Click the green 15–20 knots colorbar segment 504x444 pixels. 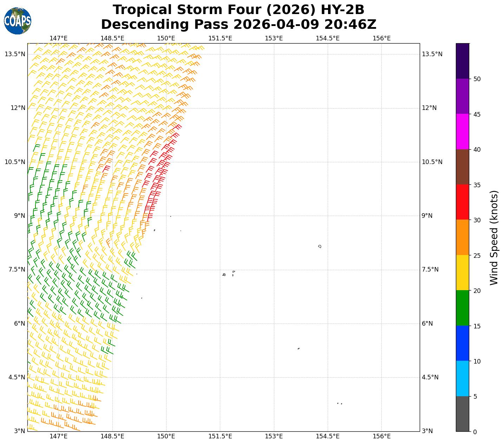[462, 308]
